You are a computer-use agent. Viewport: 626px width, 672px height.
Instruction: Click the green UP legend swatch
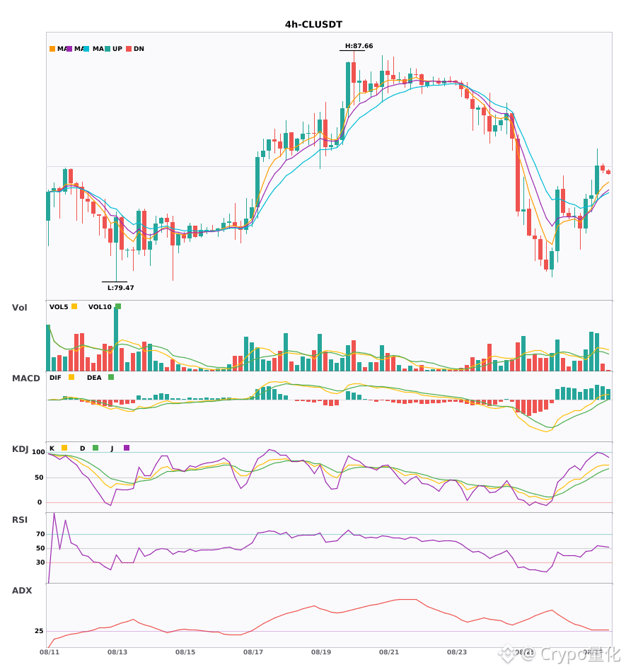click(108, 49)
